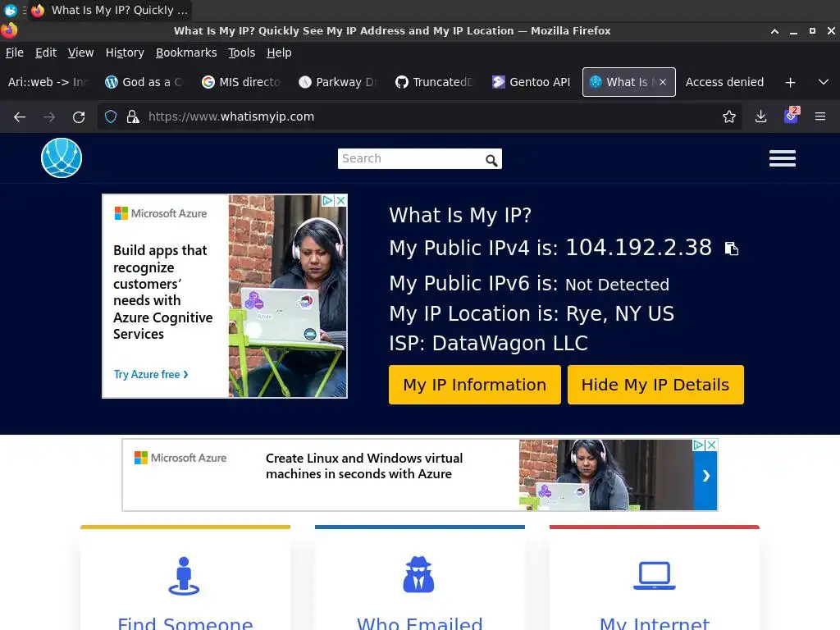Click the My IP Information button
The height and width of the screenshot is (630, 840).
pos(475,385)
